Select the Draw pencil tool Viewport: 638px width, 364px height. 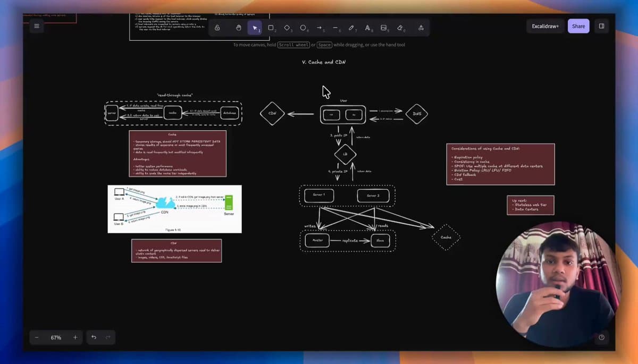351,28
